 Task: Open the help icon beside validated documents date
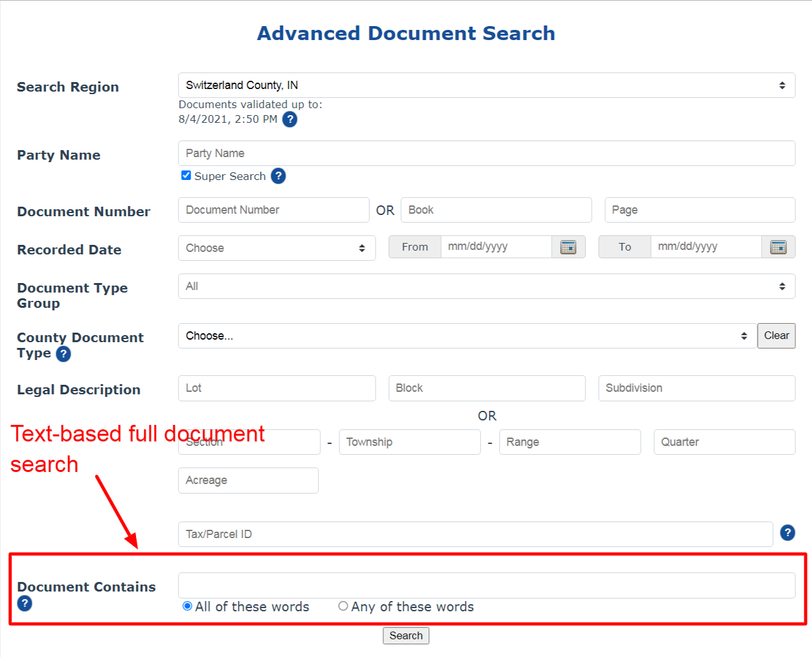tap(290, 119)
